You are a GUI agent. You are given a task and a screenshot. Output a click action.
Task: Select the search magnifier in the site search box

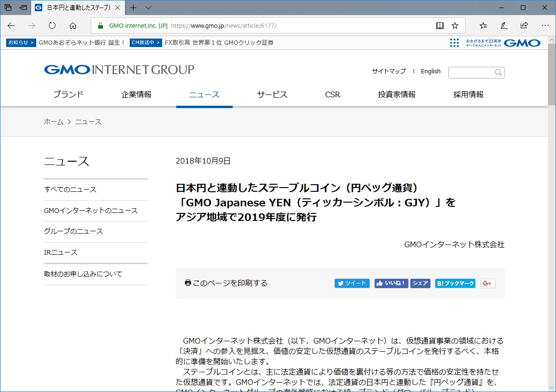coord(498,72)
